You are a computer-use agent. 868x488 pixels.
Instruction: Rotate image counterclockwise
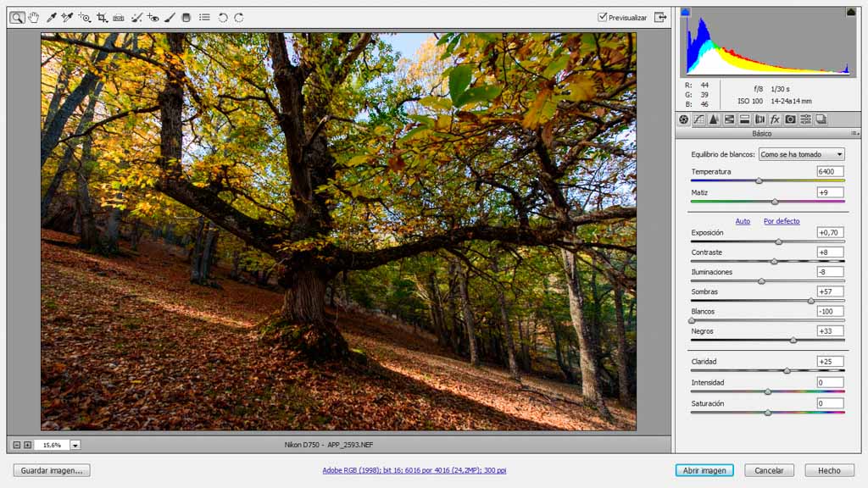(x=223, y=17)
